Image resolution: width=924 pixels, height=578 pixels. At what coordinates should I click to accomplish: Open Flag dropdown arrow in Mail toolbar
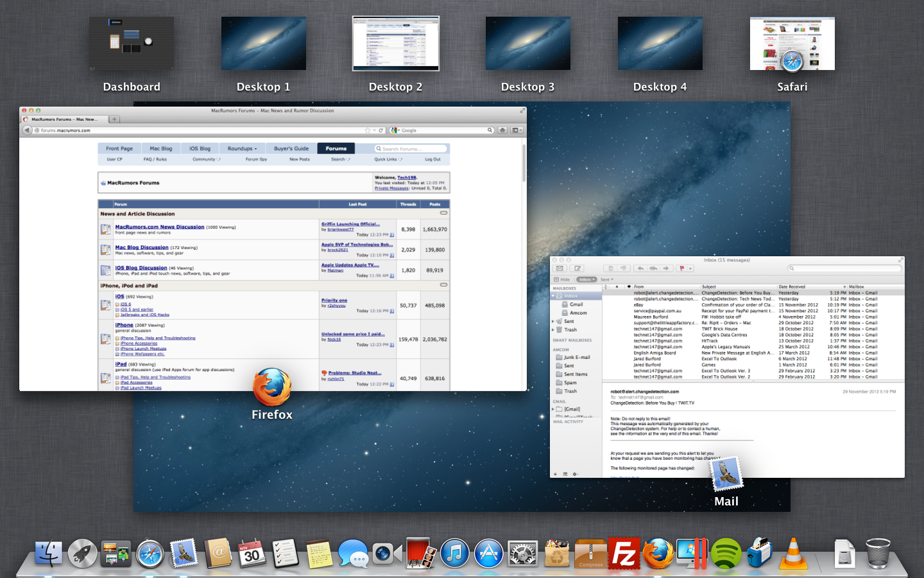[x=690, y=268]
